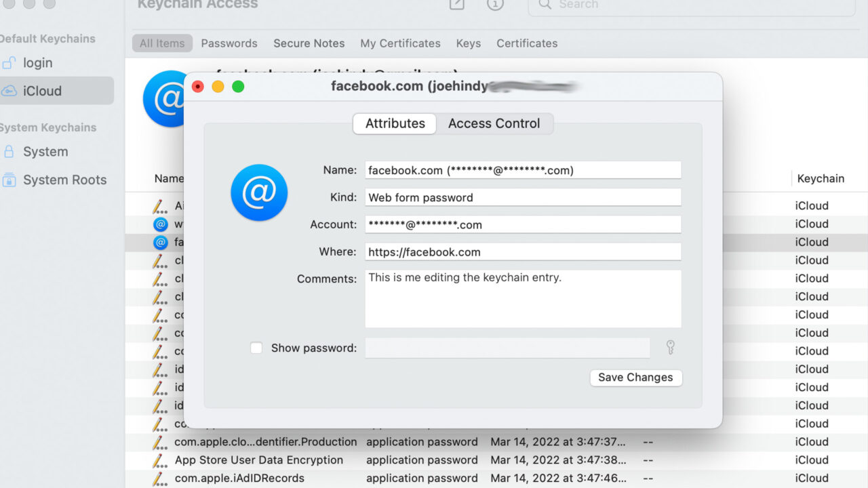Select the login keychain in sidebar
The image size is (868, 488).
click(37, 63)
